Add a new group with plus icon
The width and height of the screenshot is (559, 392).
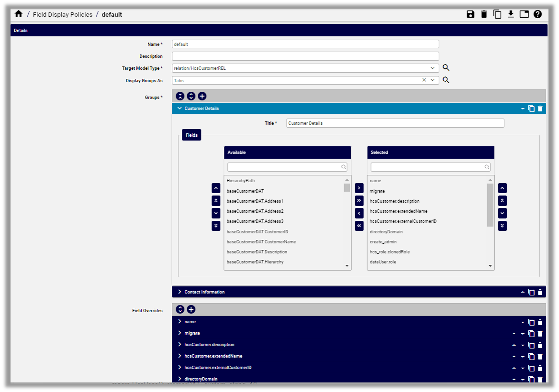click(x=202, y=96)
